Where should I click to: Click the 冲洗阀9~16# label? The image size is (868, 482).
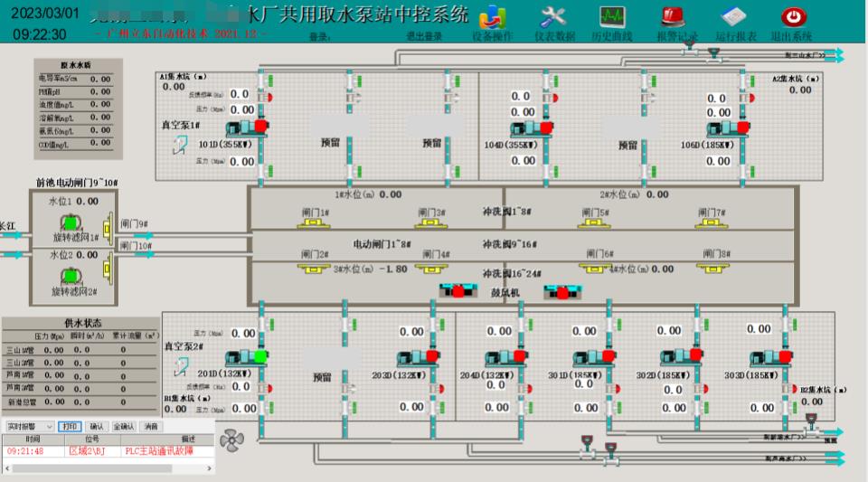point(509,244)
